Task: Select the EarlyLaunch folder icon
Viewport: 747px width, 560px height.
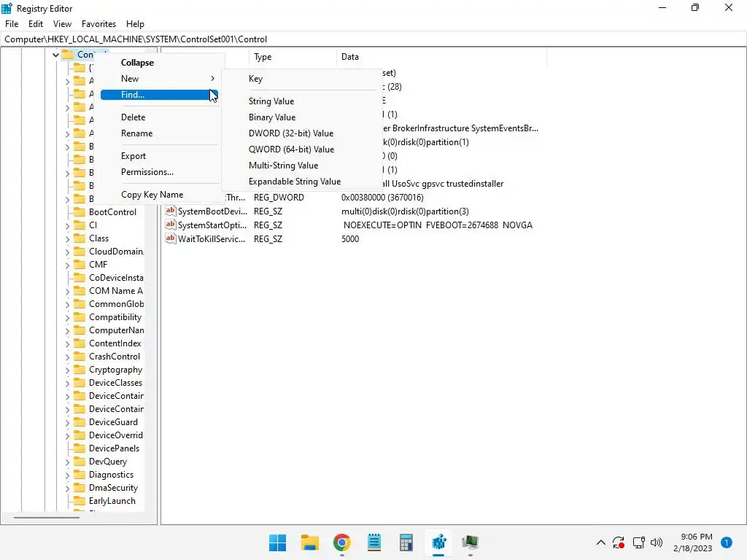Action: 80,500
